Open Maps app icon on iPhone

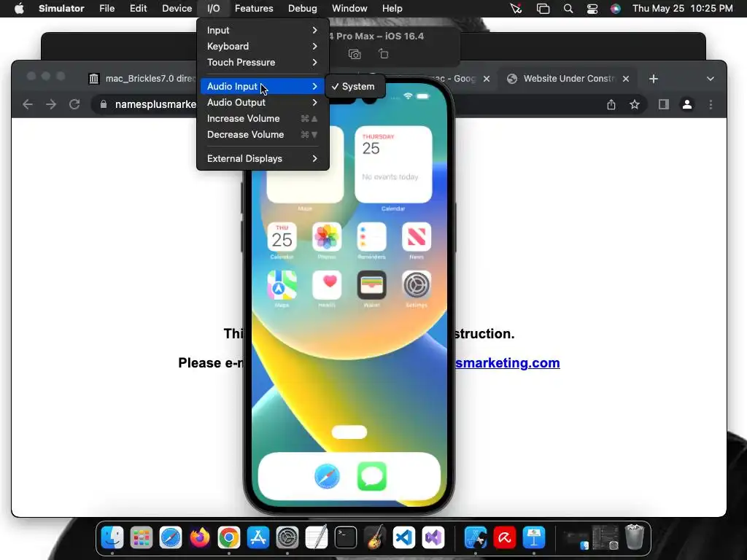tap(282, 285)
